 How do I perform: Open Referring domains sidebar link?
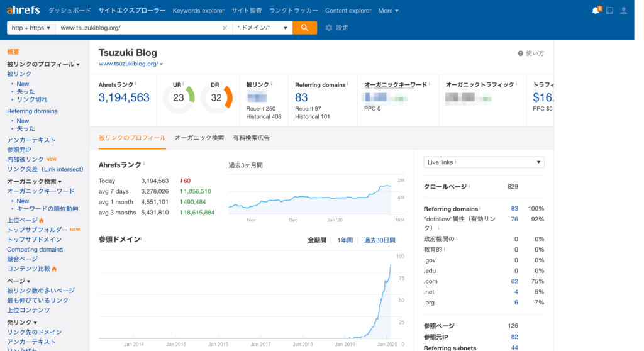[32, 111]
